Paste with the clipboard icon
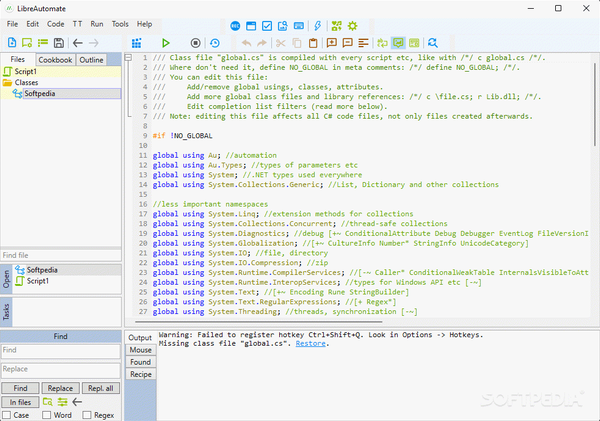 (x=313, y=43)
